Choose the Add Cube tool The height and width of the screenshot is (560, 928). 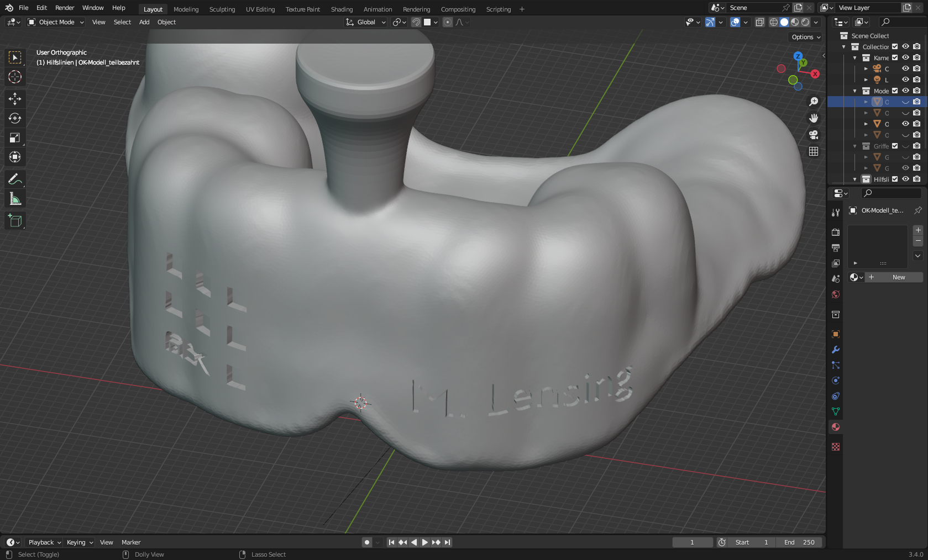[x=15, y=221]
